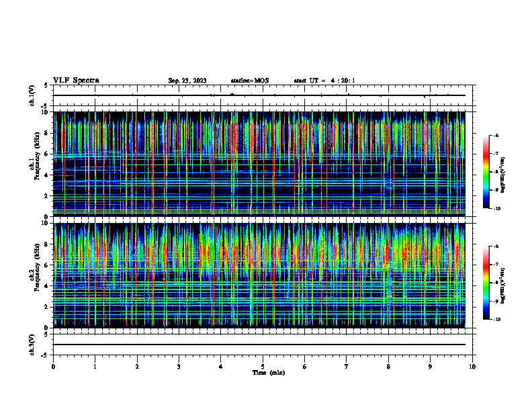Click time axis tick label '5'
The width and height of the screenshot is (532, 411).
coord(263,367)
